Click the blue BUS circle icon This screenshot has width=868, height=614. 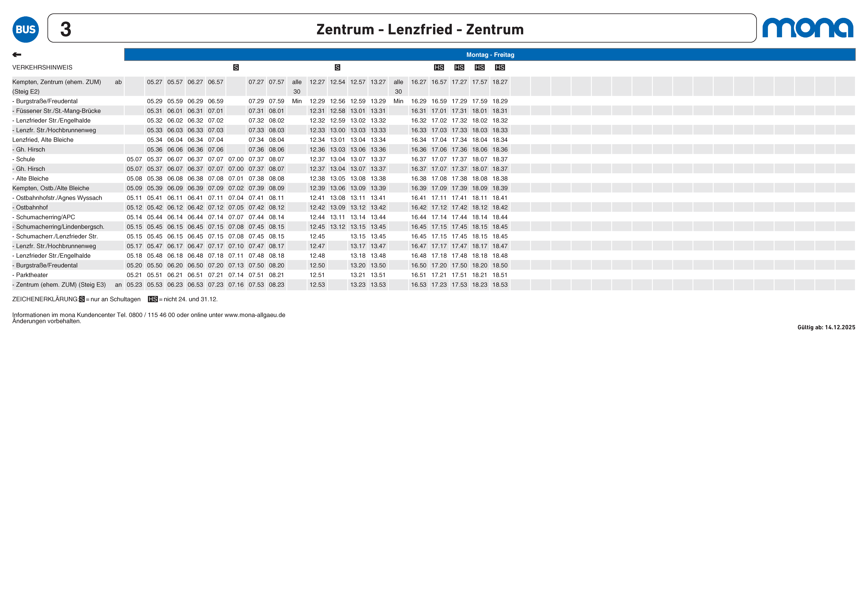tap(26, 30)
